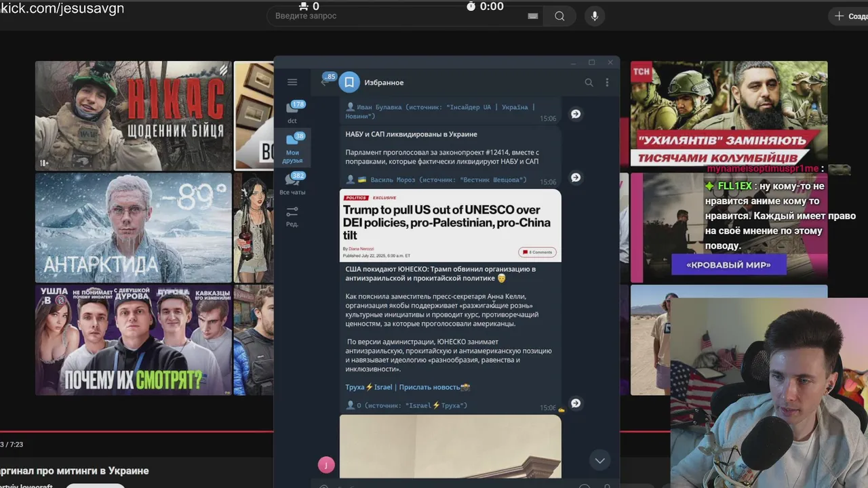Open the НІКАС Щоденник бійця video
This screenshot has width=868, height=488.
134,116
